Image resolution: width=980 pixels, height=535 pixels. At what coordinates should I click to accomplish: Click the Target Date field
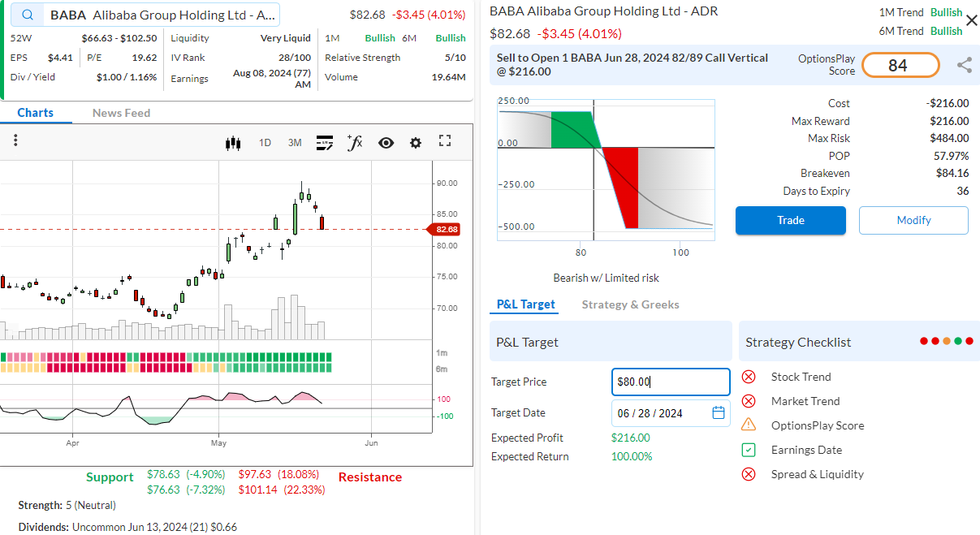pyautogui.click(x=671, y=412)
